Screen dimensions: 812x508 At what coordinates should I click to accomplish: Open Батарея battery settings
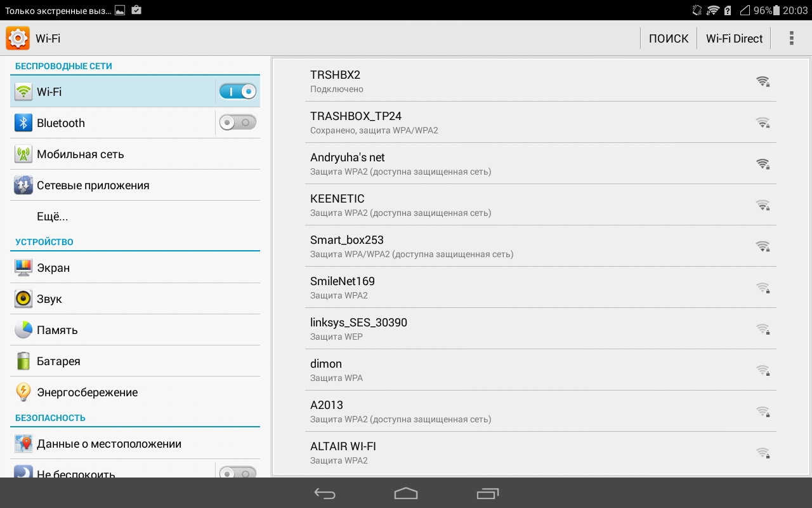[135, 361]
